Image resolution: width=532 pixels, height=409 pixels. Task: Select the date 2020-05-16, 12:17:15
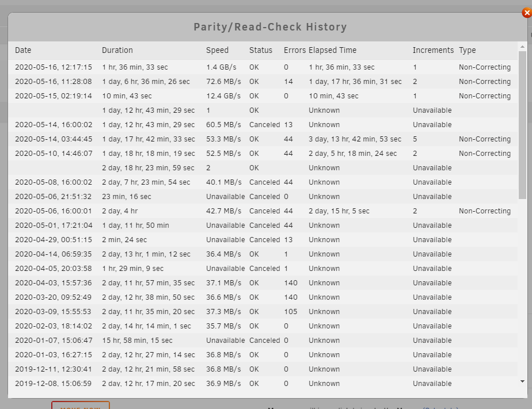pos(54,67)
